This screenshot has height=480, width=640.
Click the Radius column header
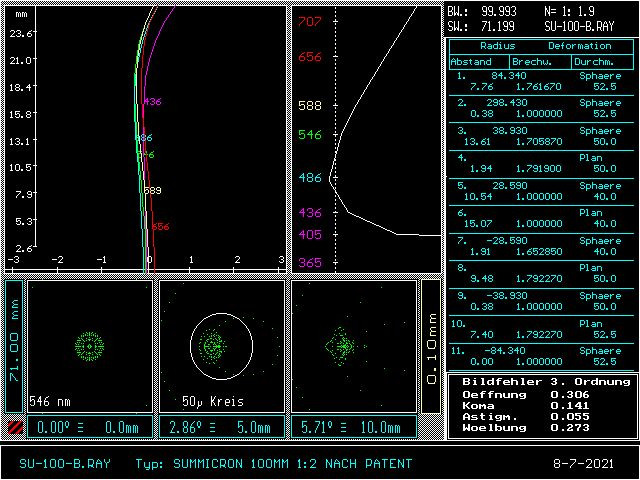pyautogui.click(x=497, y=46)
